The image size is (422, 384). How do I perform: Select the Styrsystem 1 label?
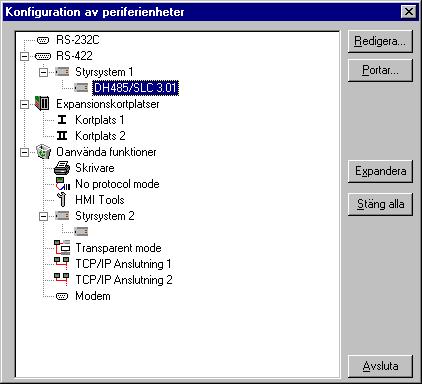(104, 72)
